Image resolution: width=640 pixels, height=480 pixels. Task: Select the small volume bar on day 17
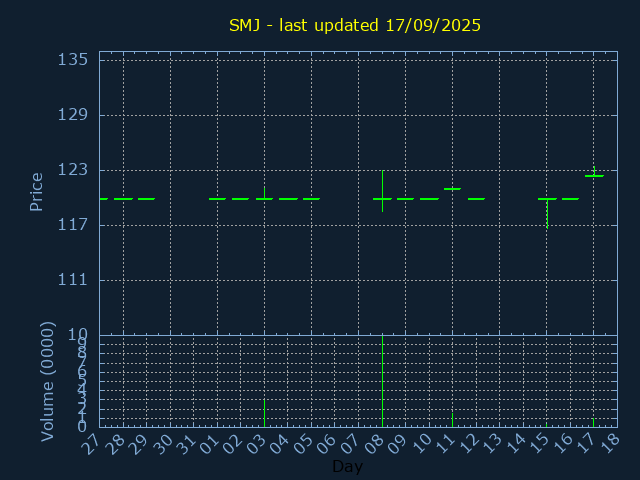click(x=594, y=423)
